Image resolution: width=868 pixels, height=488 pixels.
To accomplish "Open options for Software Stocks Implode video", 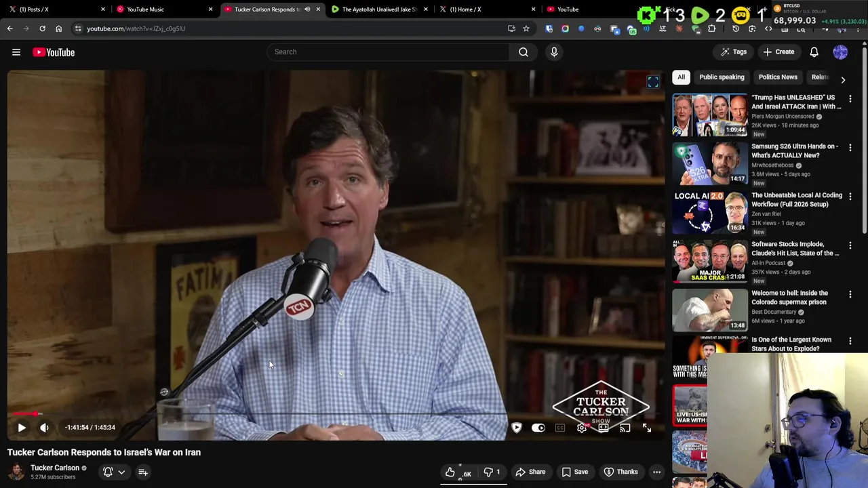I will point(850,245).
